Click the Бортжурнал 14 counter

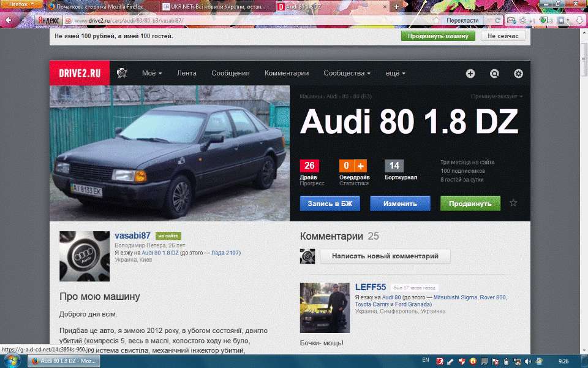394,166
